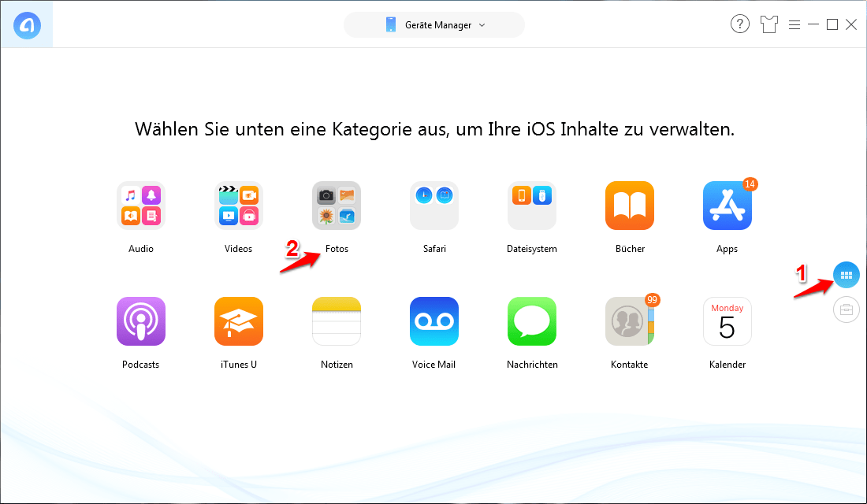The image size is (867, 504).
Task: Click the t-shirt skin customization icon
Action: click(x=768, y=24)
